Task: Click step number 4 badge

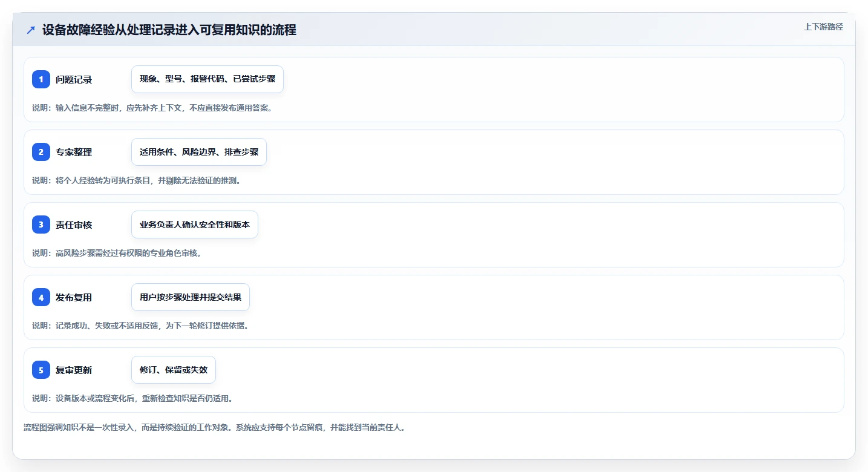Action: pos(41,297)
